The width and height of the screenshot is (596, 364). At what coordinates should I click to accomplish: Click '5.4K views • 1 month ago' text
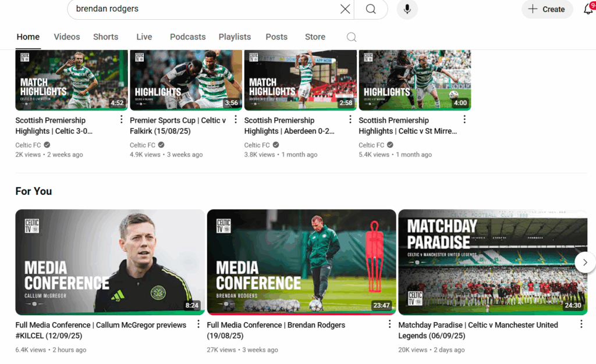coord(395,155)
